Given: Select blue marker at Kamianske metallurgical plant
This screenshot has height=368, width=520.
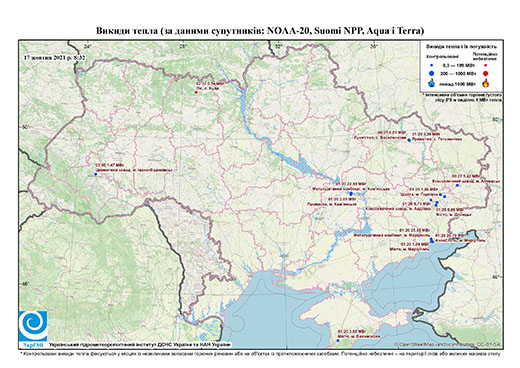Looking at the screenshot, I should point(351,194).
